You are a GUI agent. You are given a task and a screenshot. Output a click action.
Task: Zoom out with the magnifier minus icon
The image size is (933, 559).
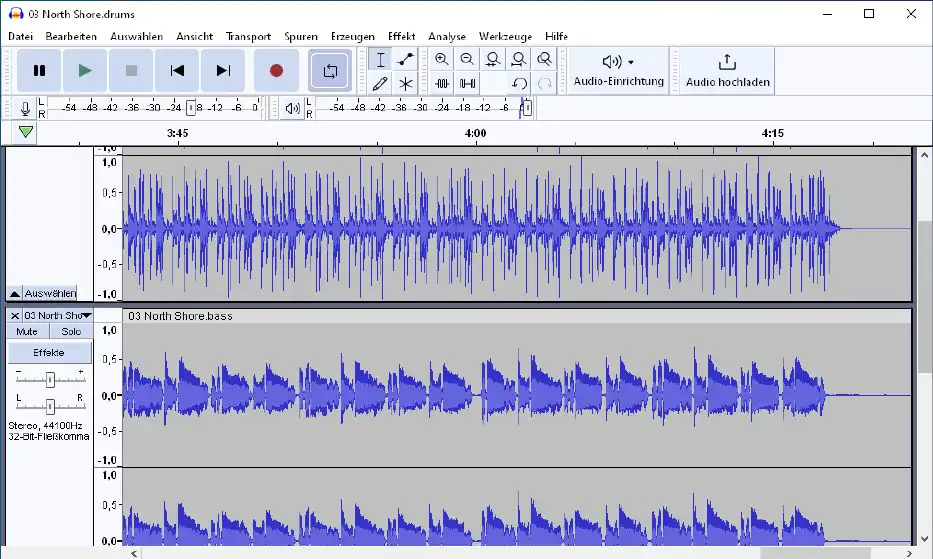click(x=467, y=60)
